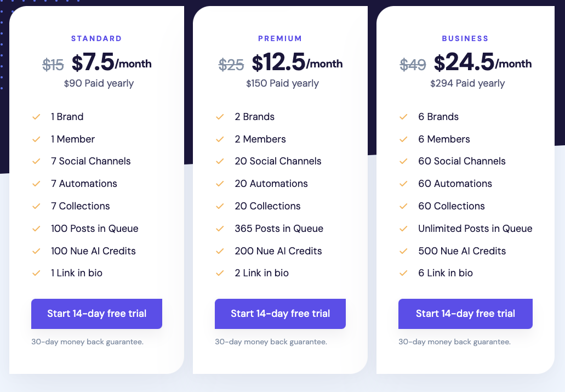Click checkmark next to "2 Link in bio"

pyautogui.click(x=220, y=273)
